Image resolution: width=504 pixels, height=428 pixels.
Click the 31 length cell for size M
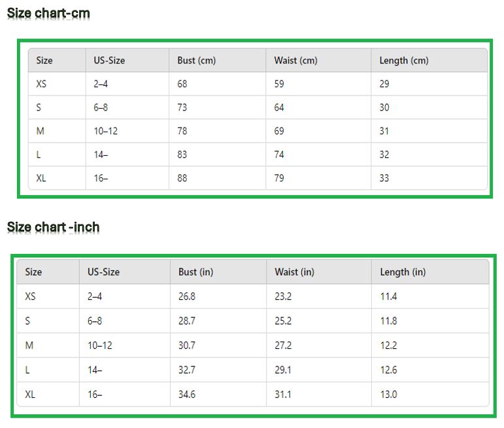(384, 131)
